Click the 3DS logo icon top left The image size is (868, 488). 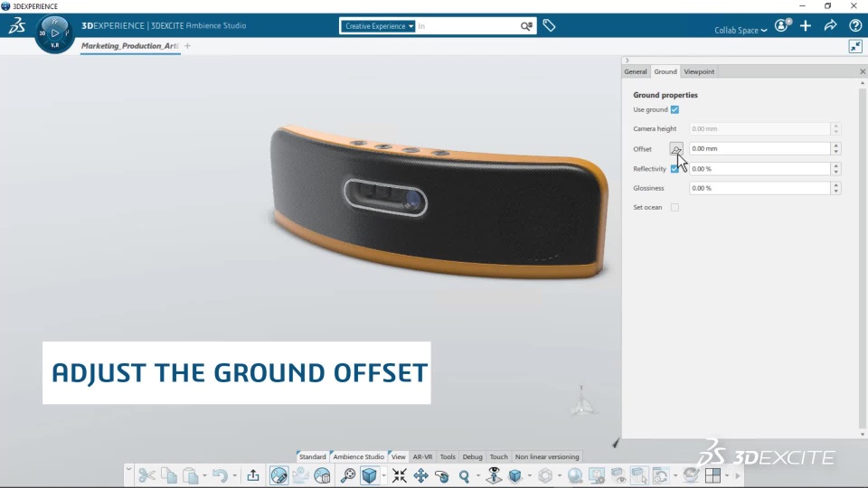(x=16, y=25)
